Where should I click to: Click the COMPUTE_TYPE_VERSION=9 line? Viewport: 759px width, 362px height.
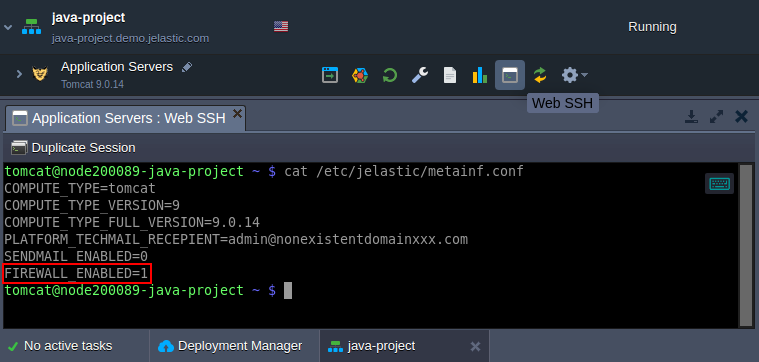92,205
